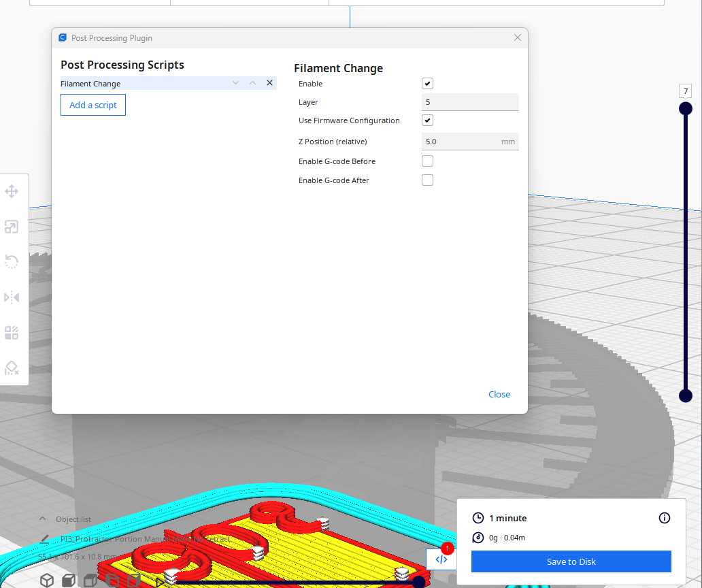Toggle Use Firmware Configuration off
The height and width of the screenshot is (588, 702).
click(427, 120)
